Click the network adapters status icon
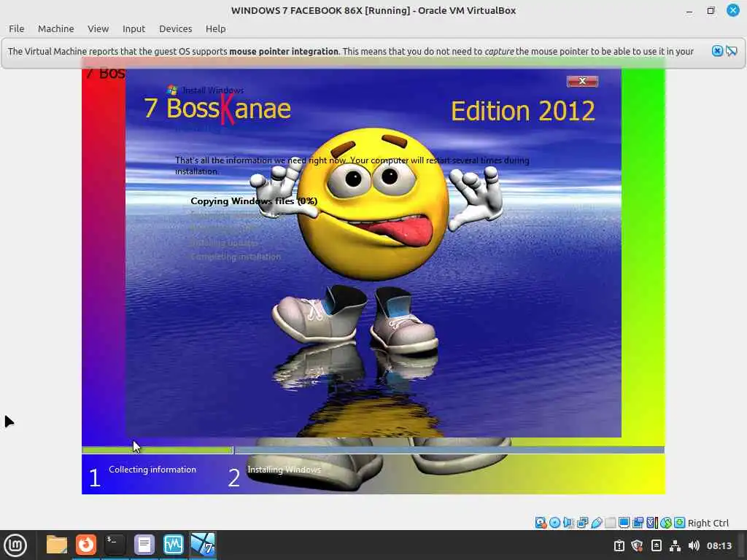 [x=582, y=522]
